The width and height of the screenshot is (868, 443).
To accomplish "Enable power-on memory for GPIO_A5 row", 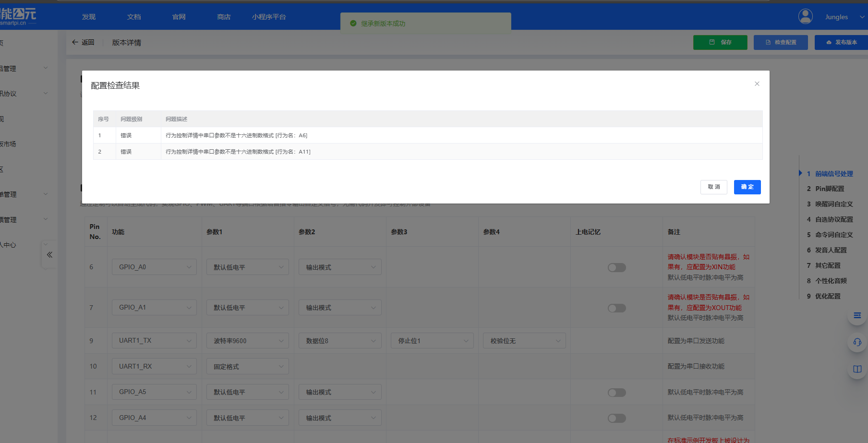I will 616,393.
